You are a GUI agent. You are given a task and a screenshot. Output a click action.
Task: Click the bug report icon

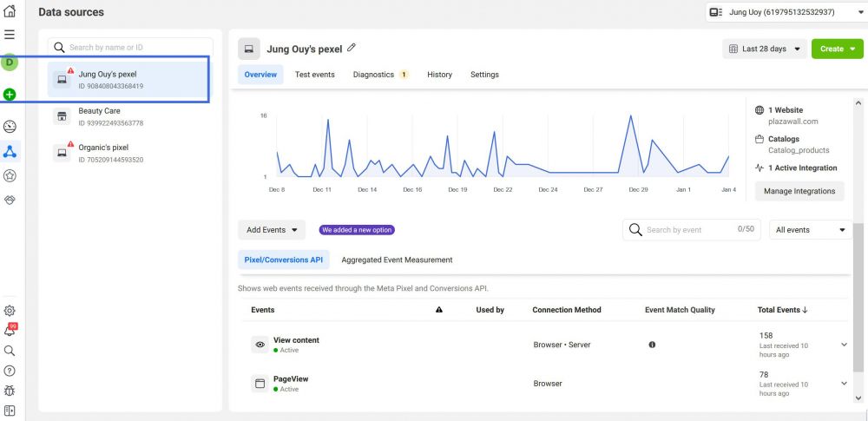[10, 391]
